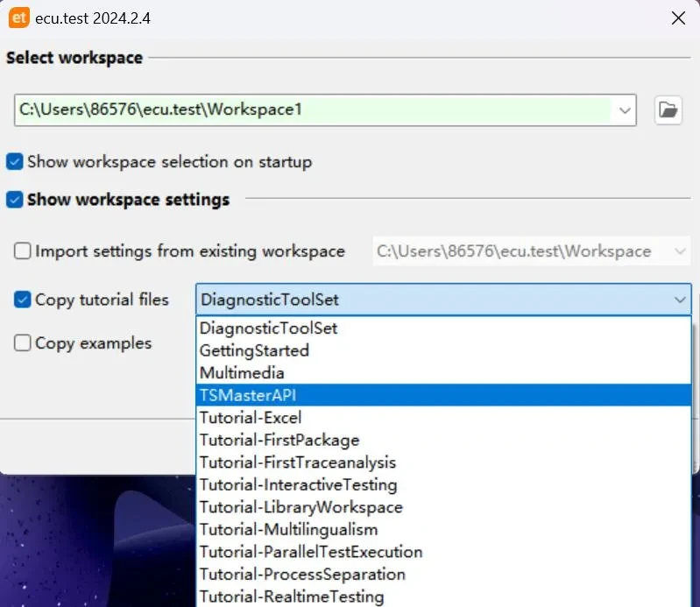Click into the workspace path text field
The height and width of the screenshot is (607, 700).
point(311,110)
